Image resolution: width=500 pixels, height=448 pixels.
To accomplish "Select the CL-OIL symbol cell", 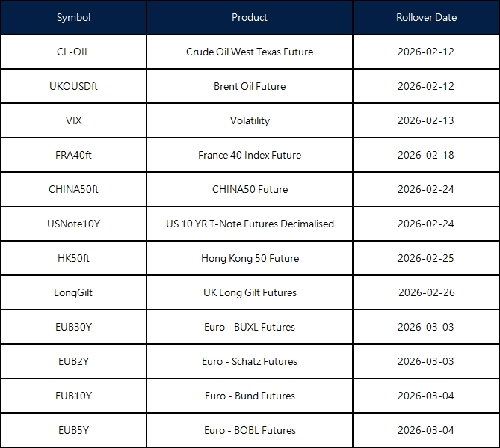I will [73, 52].
